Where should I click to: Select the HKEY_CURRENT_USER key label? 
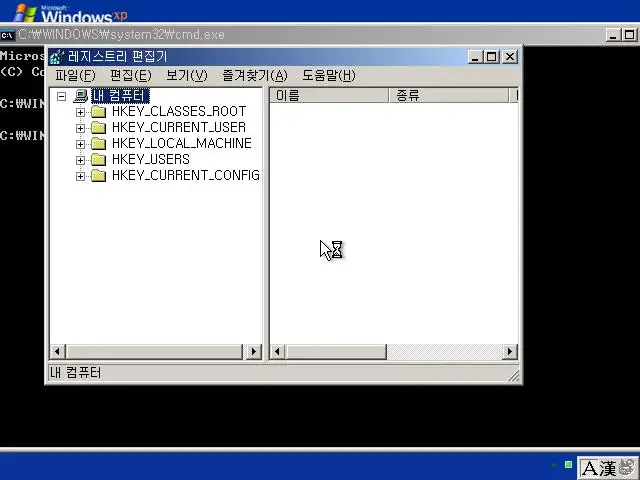[x=179, y=127]
